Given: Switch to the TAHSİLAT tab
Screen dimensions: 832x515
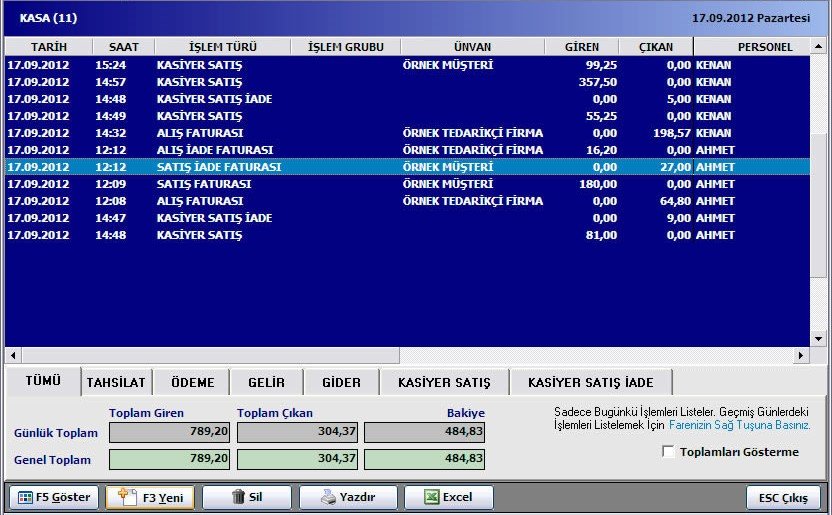Looking at the screenshot, I should tap(115, 382).
